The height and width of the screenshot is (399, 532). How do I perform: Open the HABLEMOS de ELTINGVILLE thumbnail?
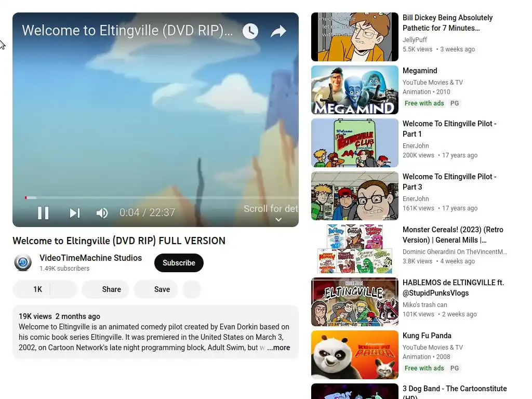tap(354, 302)
